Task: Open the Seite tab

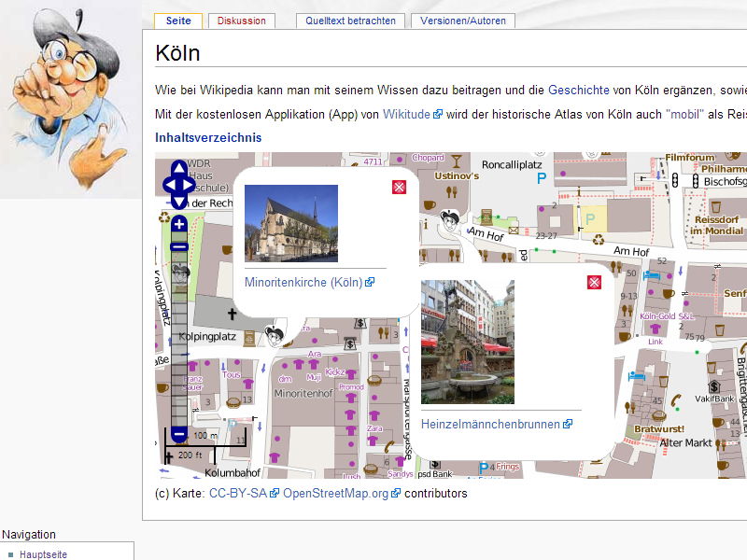Action: [x=178, y=21]
